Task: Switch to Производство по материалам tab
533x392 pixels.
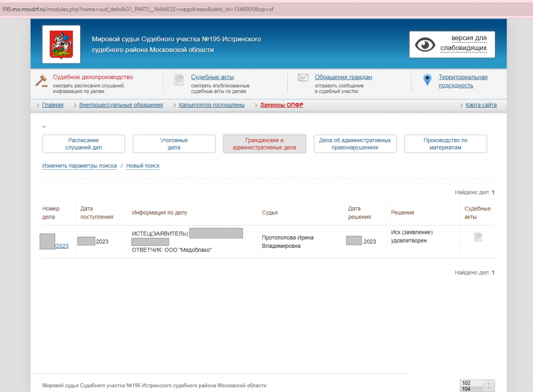Action: coord(446,144)
